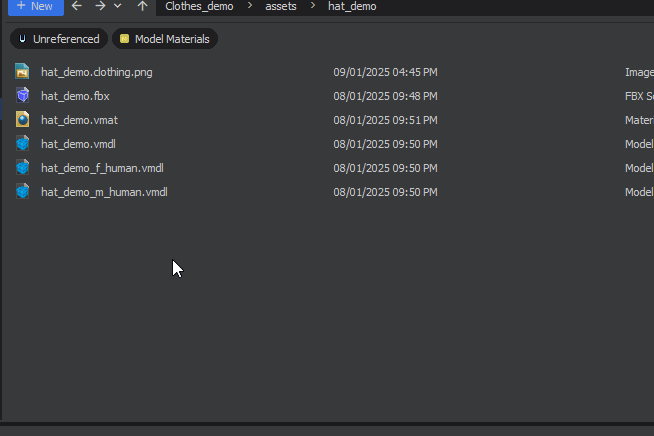Jump to the assets breadcrumb folder
Screen dimensions: 654x436
281,6
